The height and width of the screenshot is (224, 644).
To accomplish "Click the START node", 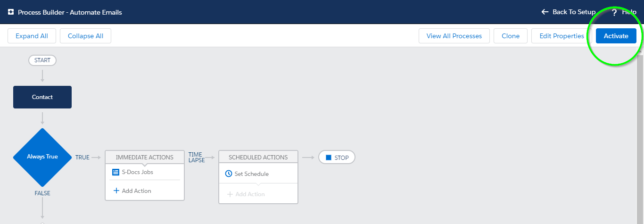I will pos(42,60).
